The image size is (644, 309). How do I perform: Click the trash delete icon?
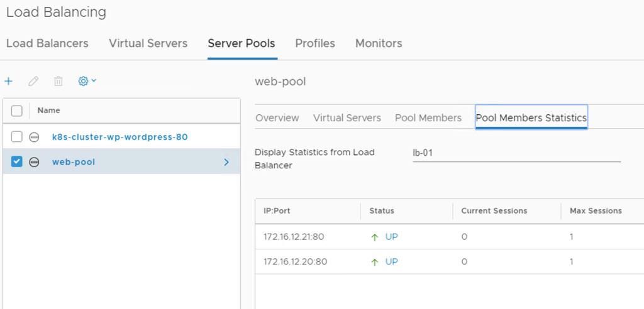click(58, 81)
